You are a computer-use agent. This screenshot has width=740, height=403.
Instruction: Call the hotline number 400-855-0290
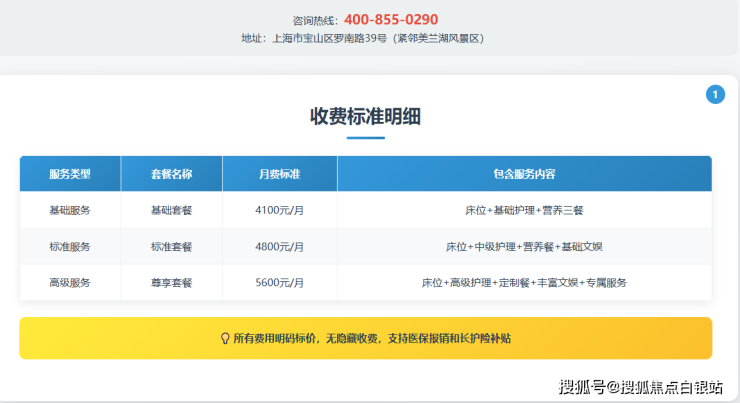pos(390,19)
